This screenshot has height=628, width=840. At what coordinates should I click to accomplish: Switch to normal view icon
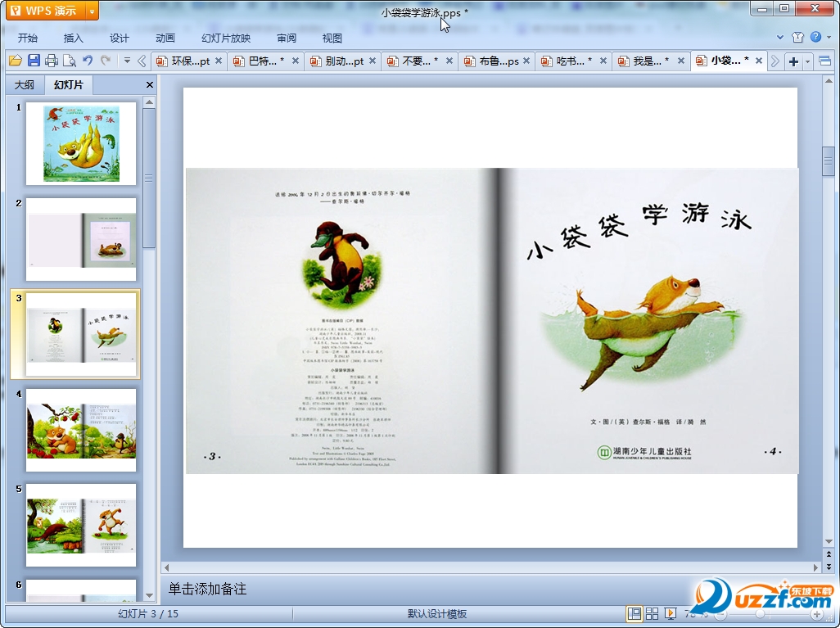pyautogui.click(x=635, y=613)
